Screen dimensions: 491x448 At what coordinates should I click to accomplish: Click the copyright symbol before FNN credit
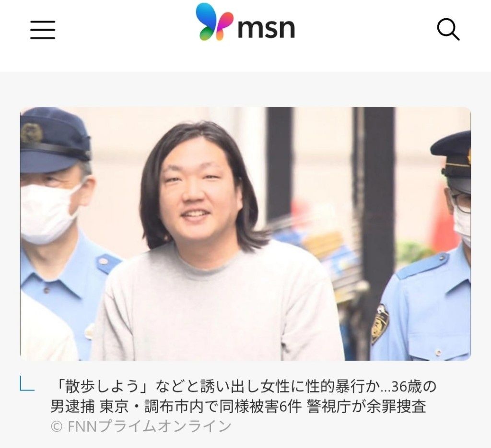[57, 426]
